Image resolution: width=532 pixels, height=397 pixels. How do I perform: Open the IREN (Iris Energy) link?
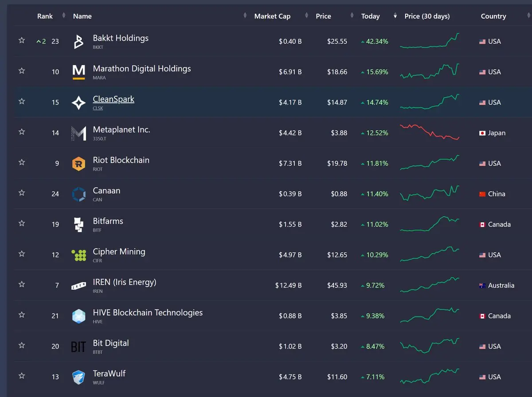(x=125, y=282)
